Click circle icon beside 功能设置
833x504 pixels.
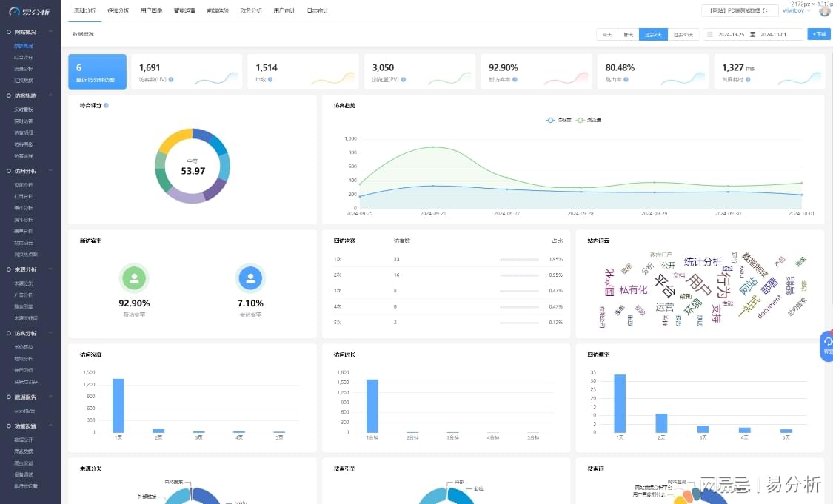tap(8, 426)
